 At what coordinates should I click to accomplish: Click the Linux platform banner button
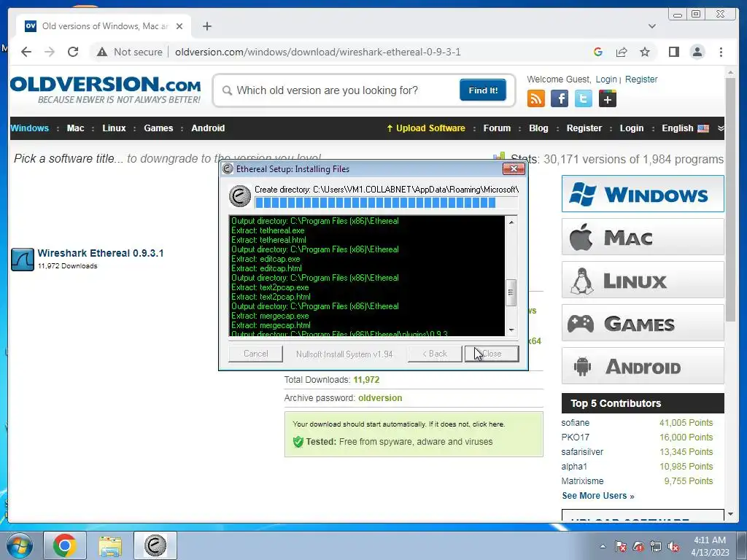coord(643,279)
